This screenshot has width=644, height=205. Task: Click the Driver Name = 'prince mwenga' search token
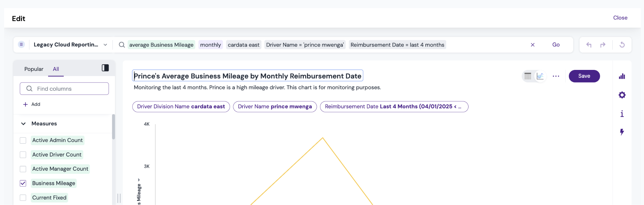coord(305,45)
